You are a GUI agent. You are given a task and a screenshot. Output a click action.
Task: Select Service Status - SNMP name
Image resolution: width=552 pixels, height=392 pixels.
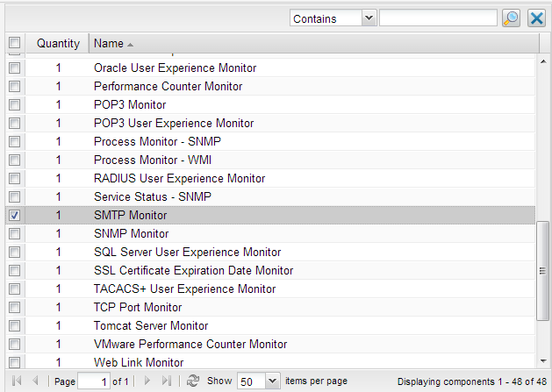coord(153,196)
